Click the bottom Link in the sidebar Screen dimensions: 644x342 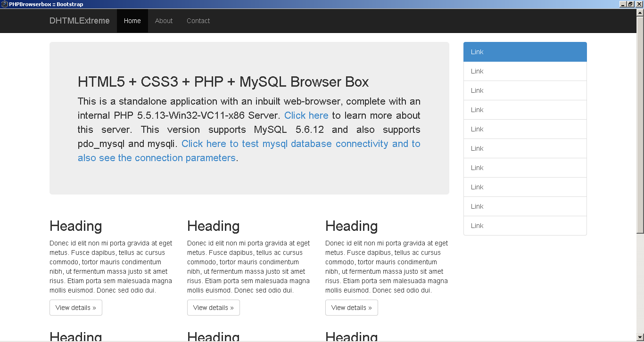[x=525, y=226]
